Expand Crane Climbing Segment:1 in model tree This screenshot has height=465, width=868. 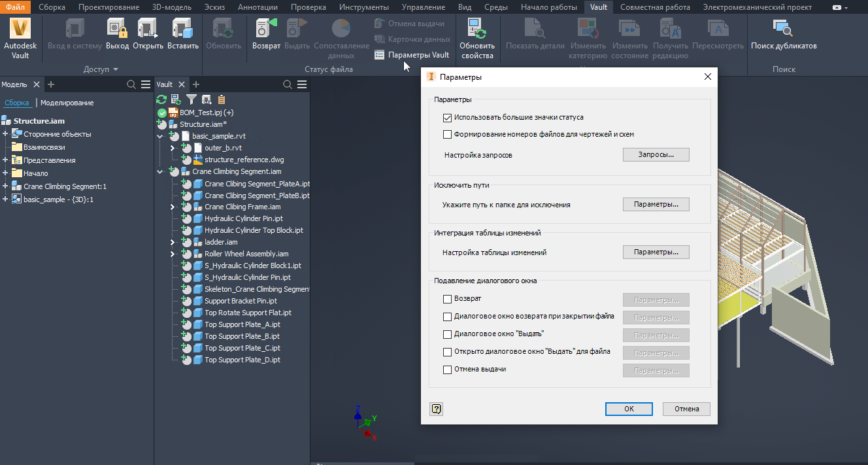click(x=5, y=186)
